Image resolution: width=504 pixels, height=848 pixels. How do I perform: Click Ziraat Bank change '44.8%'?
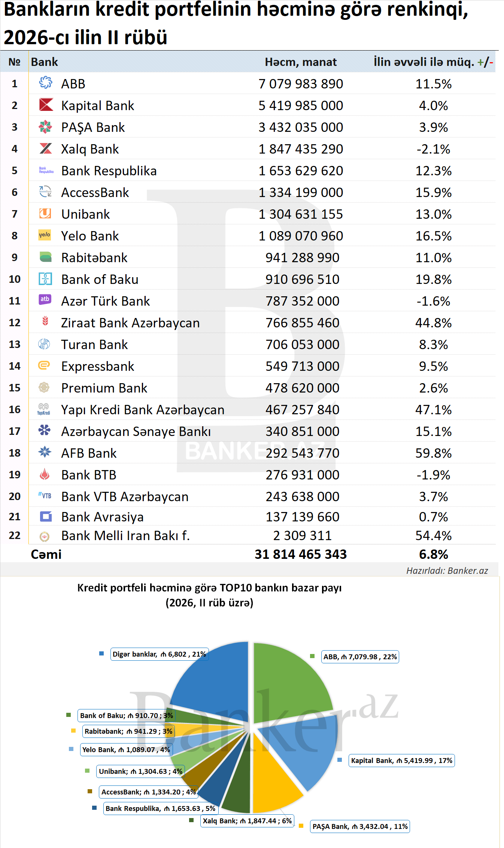coord(433,322)
